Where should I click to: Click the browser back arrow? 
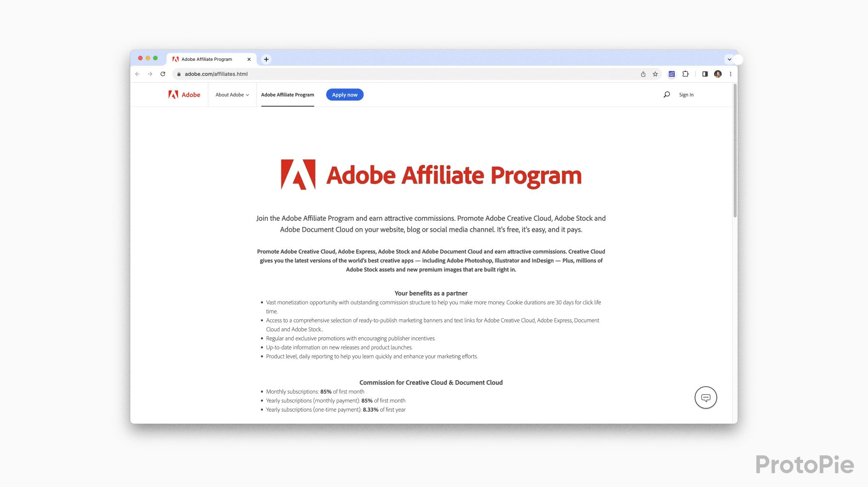pyautogui.click(x=137, y=74)
